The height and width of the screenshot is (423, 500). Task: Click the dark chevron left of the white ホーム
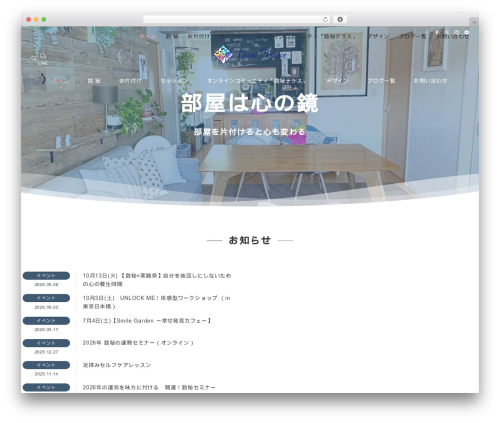click(43, 79)
